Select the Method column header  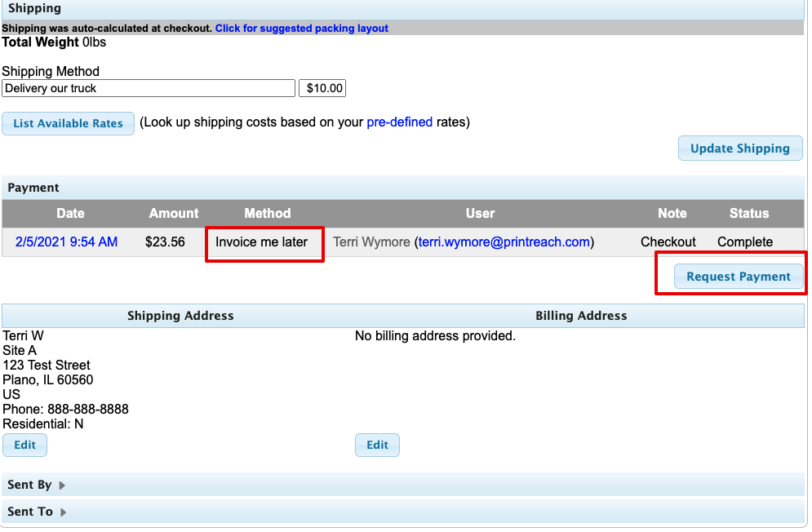[267, 214]
